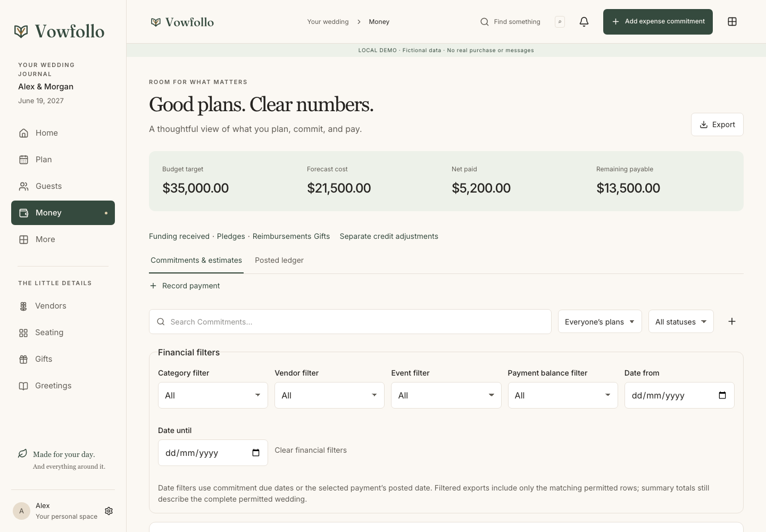
Task: Switch to the Posted ledger tab
Action: [279, 260]
